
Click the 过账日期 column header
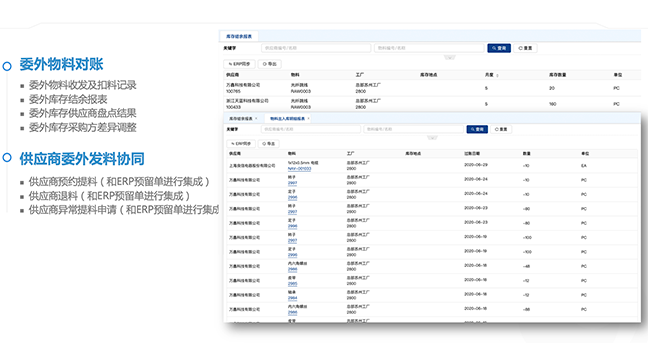click(x=472, y=154)
